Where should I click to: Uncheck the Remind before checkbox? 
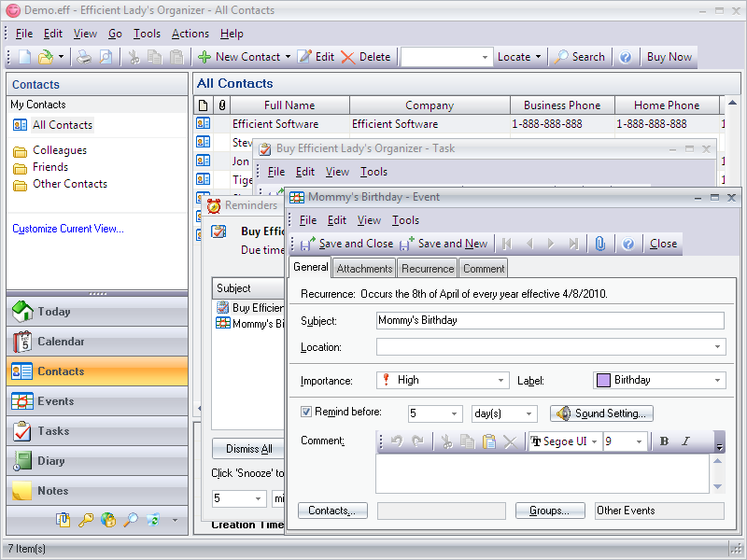306,412
